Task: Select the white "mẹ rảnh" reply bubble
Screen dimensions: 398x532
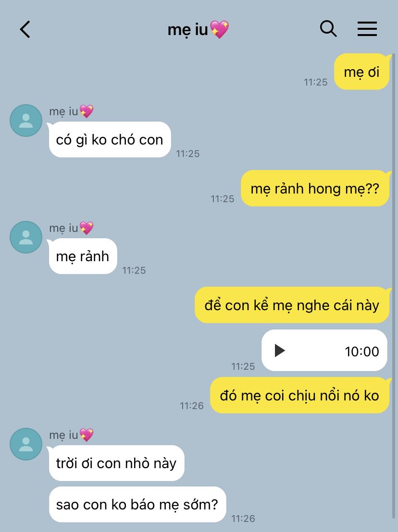Action: [83, 256]
